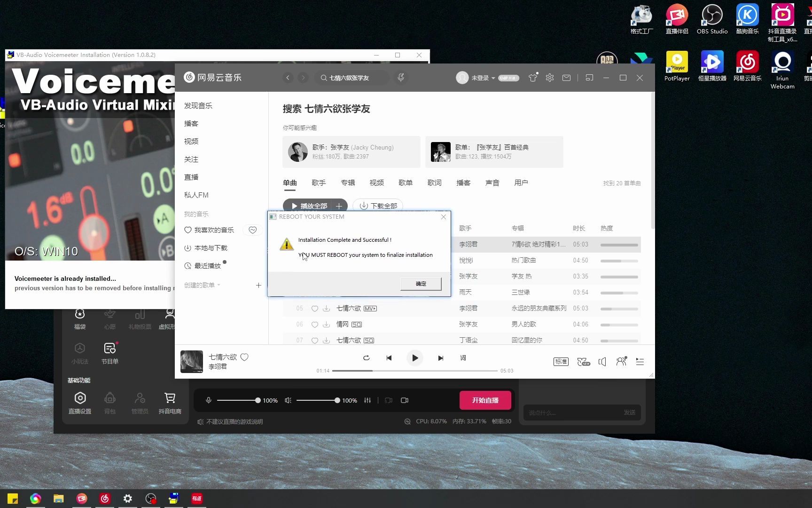
Task: Play the previous track
Action: (389, 358)
